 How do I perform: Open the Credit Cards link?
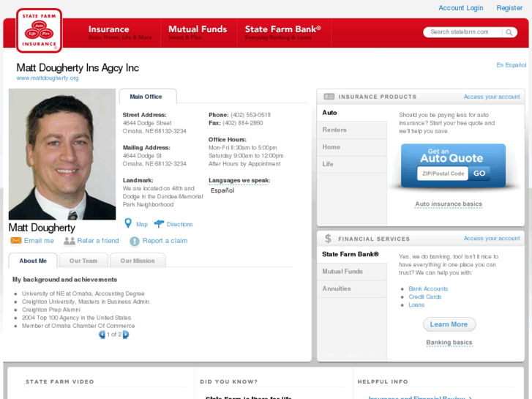tap(424, 297)
